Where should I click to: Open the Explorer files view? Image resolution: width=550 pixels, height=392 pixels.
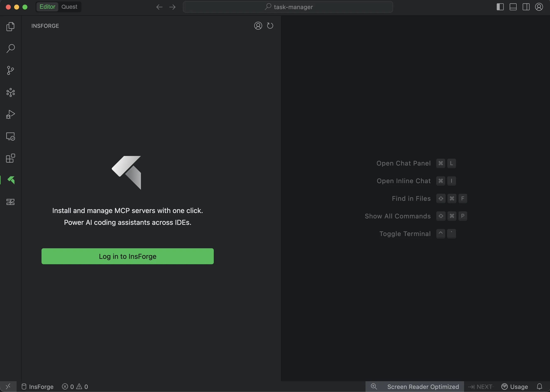pos(10,27)
